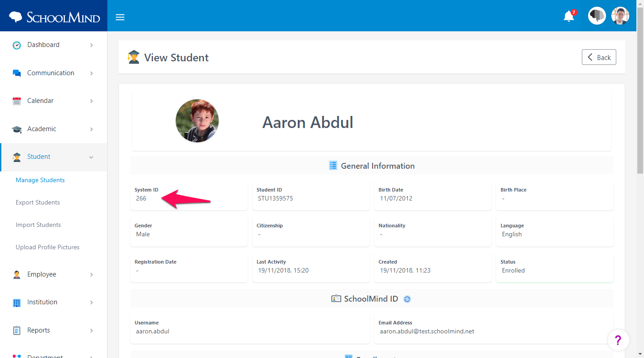The height and width of the screenshot is (358, 644).
Task: Click the View Student header icon
Action: click(x=134, y=57)
